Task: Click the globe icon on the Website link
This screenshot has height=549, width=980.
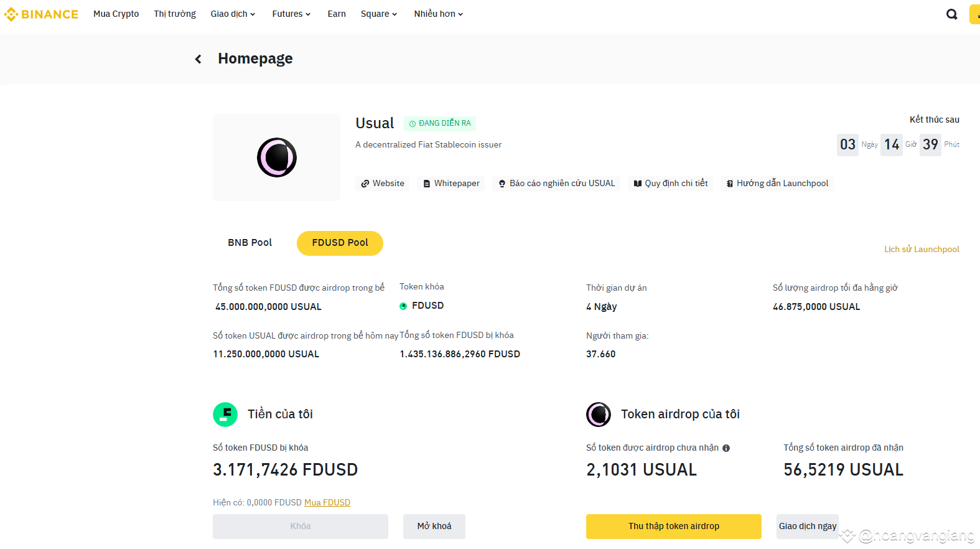Action: click(365, 183)
